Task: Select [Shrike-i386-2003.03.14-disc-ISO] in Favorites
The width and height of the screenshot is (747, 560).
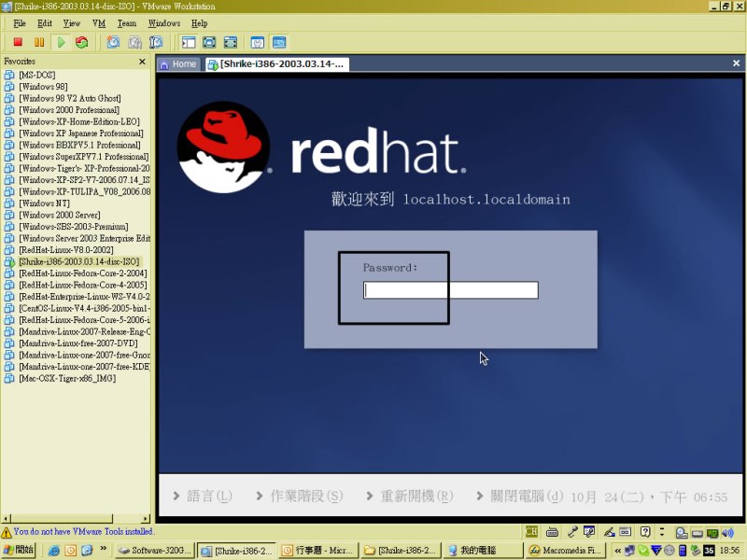Action: coord(78,261)
